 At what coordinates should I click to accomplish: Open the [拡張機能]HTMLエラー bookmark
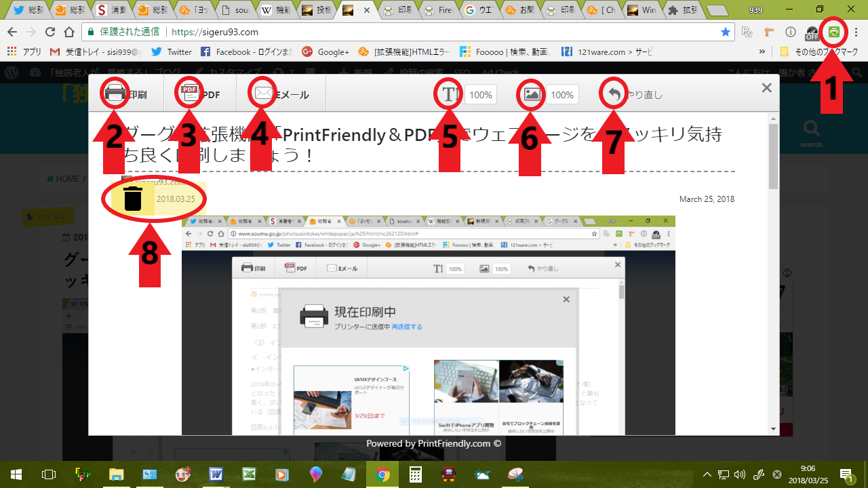coord(403,52)
